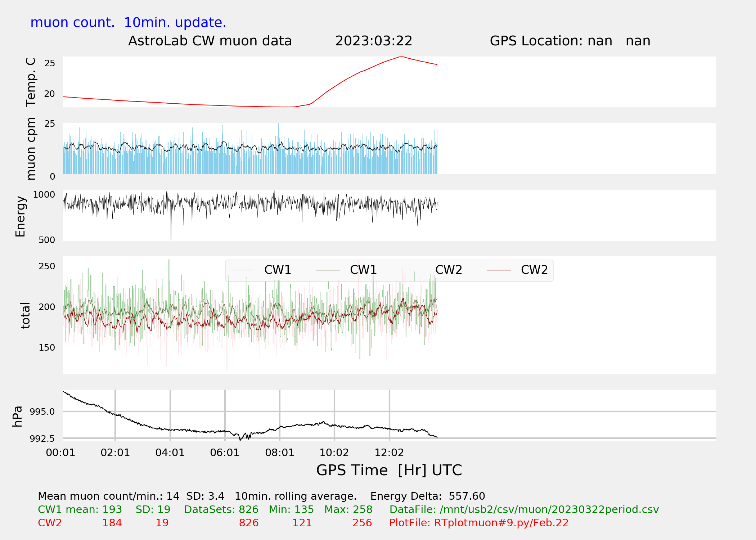Click the 10:02 time axis tick label

pos(334,453)
